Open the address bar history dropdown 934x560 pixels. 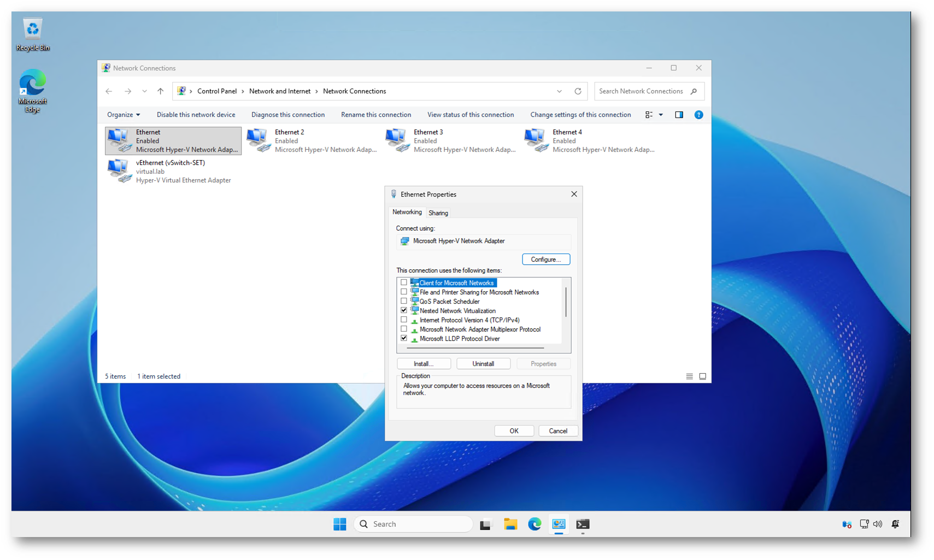[559, 91]
